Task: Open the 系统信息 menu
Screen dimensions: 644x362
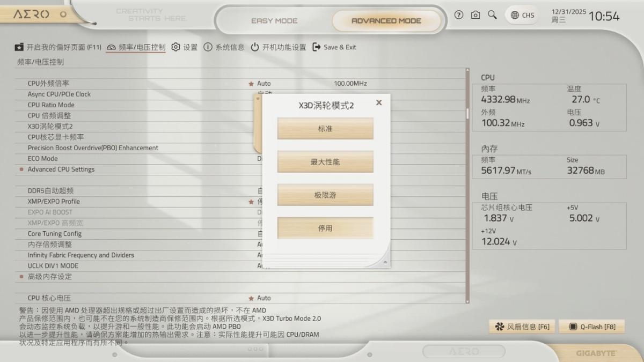Action: pos(224,47)
